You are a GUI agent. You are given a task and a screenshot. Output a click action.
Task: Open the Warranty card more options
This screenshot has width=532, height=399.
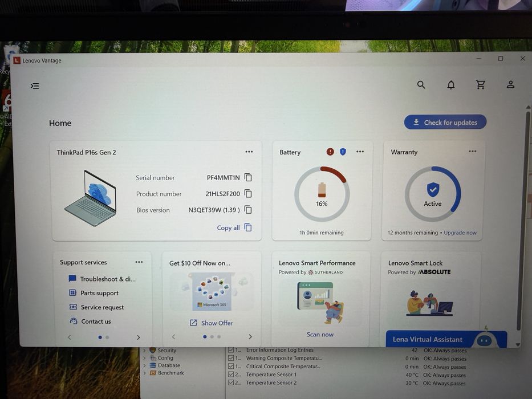(472, 151)
